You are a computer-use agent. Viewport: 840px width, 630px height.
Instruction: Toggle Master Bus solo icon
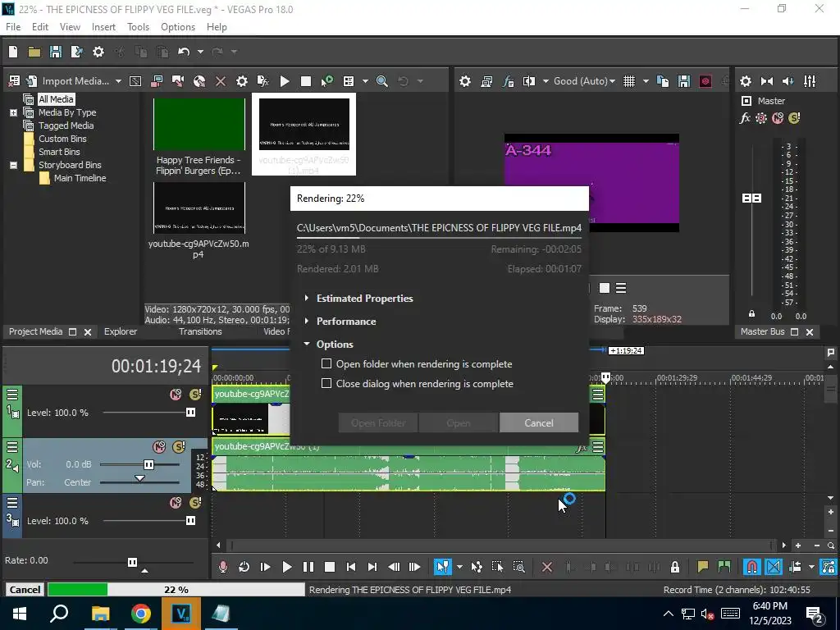[x=794, y=118]
